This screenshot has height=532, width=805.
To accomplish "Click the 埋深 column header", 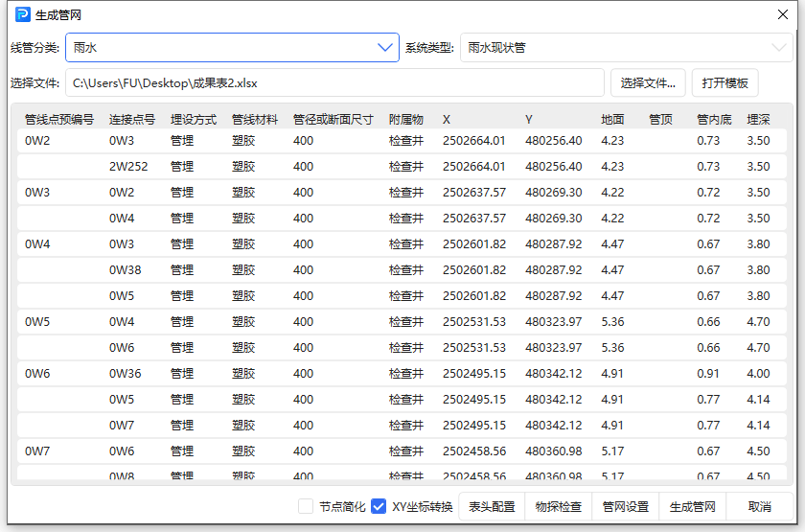I will click(x=758, y=120).
